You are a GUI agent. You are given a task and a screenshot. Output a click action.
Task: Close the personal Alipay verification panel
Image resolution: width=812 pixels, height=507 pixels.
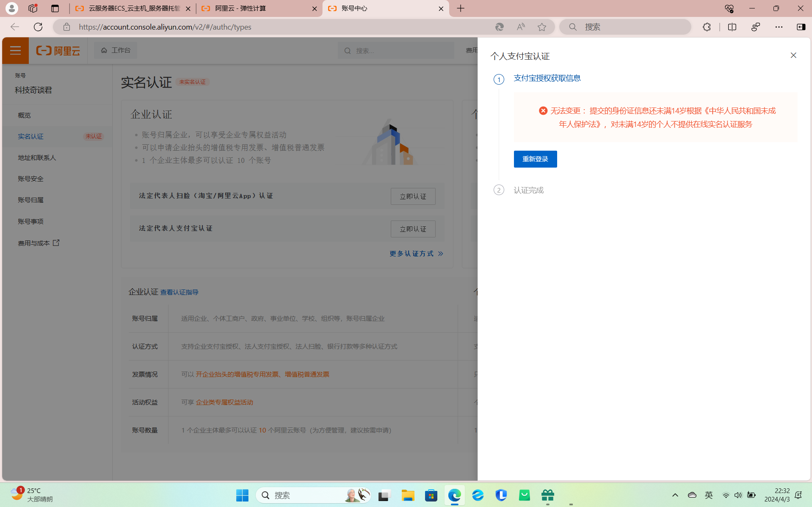coord(793,55)
